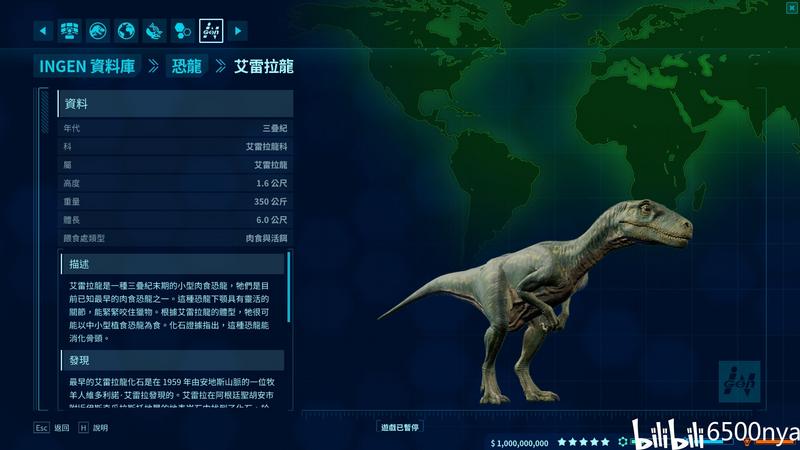
Task: Open the hexagon research tab
Action: pyautogui.click(x=183, y=31)
